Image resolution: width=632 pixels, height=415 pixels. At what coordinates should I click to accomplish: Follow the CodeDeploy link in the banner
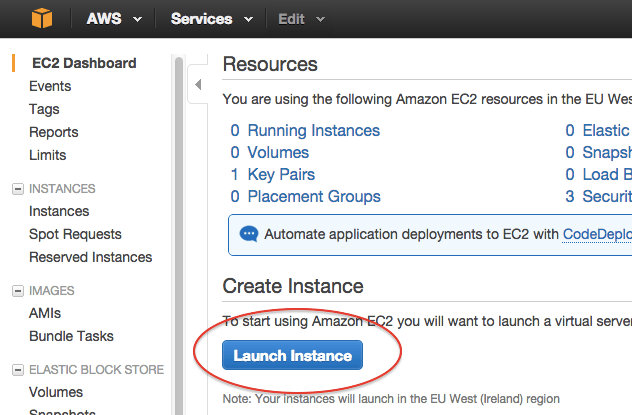point(597,234)
